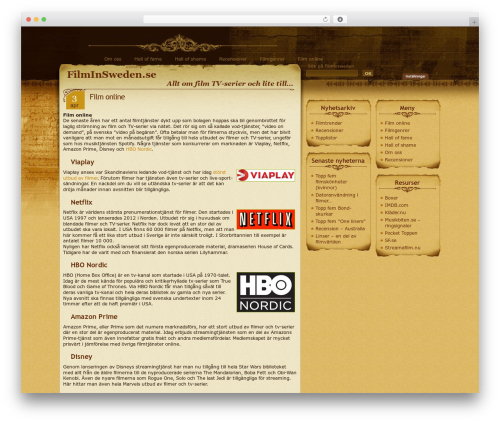This screenshot has width=500, height=423.
Task: Click the 'Senaste nyheterna' widget title
Action: pos(338,161)
